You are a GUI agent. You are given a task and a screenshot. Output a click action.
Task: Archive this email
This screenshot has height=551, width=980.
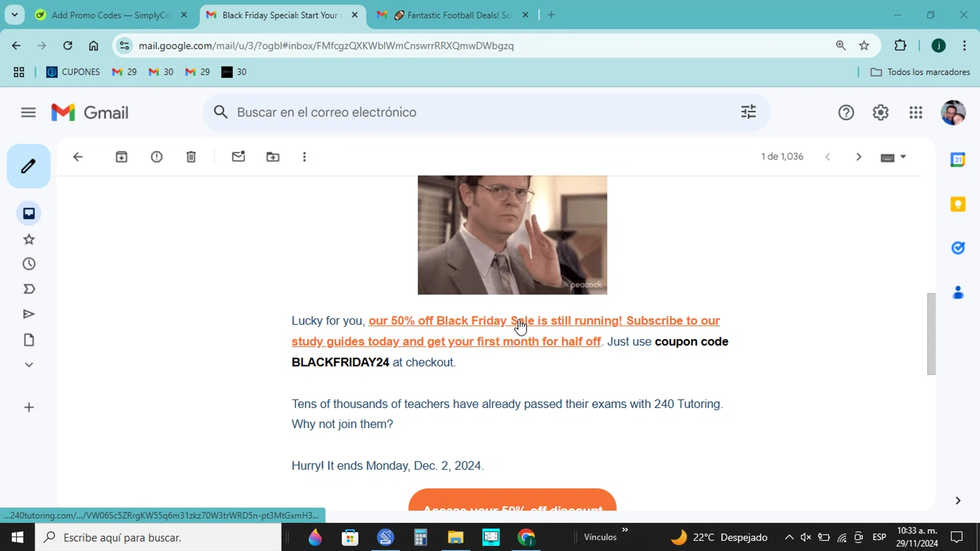click(122, 157)
